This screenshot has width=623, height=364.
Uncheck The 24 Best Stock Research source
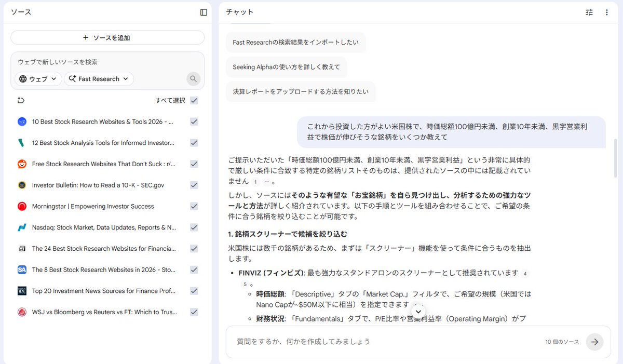[x=194, y=249]
